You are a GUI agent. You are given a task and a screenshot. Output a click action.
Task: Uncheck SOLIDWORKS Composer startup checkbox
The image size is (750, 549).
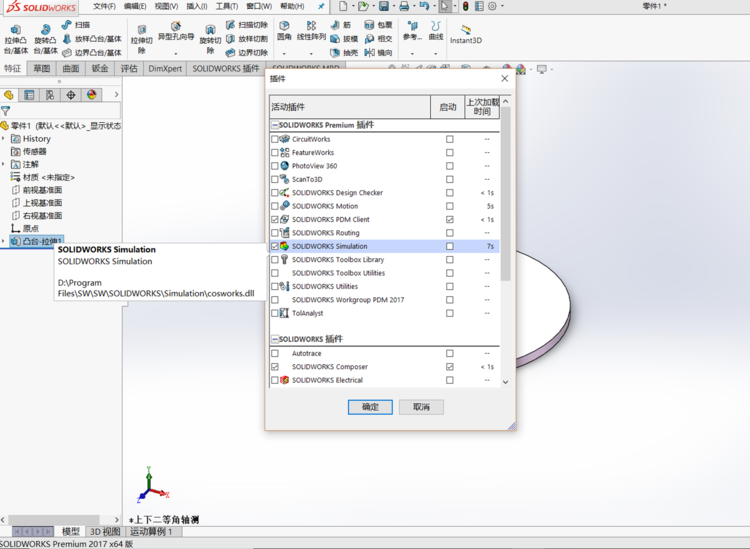(450, 367)
